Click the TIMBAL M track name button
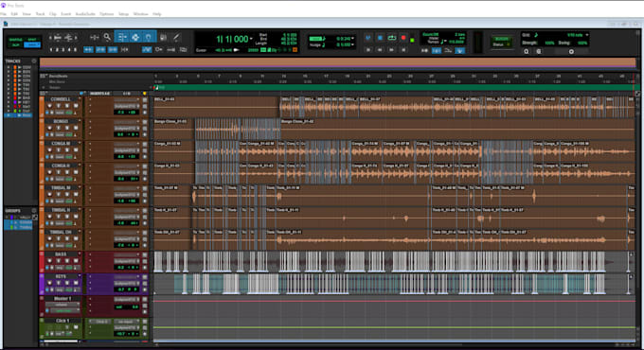644x350 pixels. [x=61, y=188]
